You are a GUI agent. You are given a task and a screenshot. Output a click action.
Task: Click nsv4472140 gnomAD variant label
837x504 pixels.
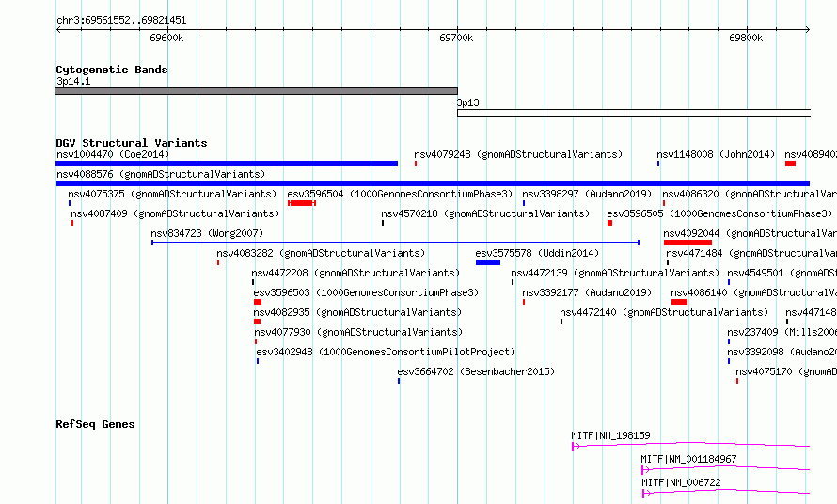(664, 312)
